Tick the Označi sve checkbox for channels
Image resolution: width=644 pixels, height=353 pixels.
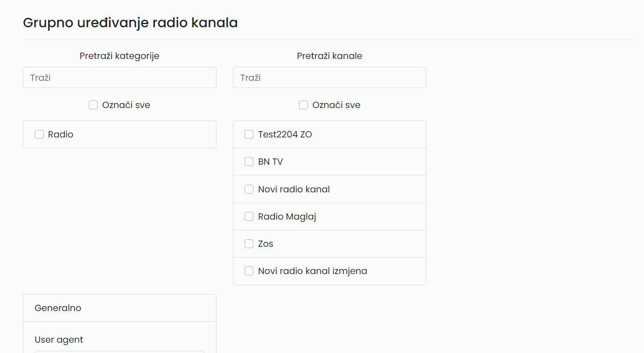[x=303, y=105]
